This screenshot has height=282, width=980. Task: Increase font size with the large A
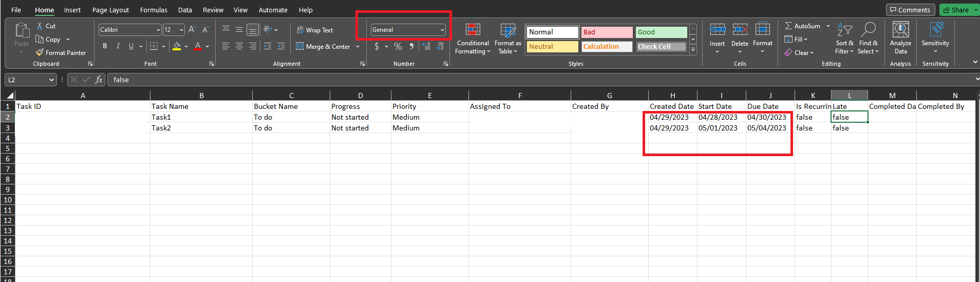pyautogui.click(x=192, y=30)
